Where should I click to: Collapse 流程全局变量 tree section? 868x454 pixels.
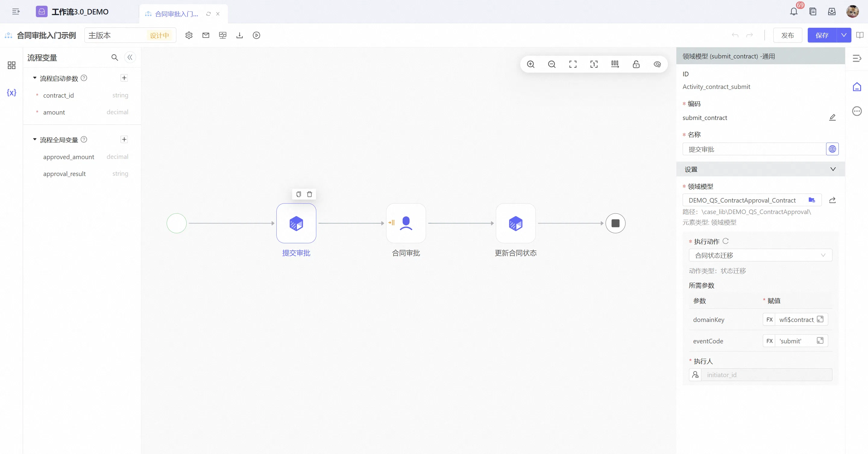click(x=35, y=139)
